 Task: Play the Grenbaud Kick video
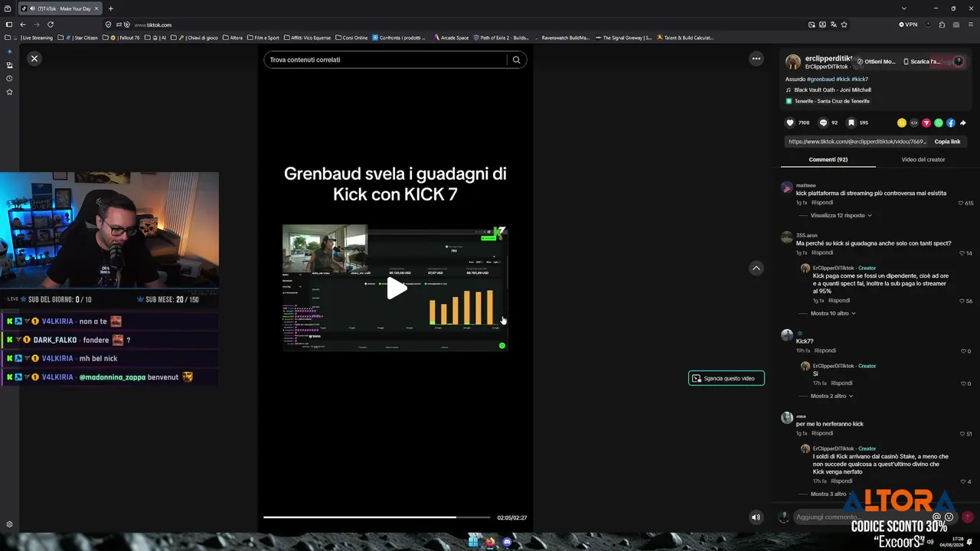[x=396, y=289]
